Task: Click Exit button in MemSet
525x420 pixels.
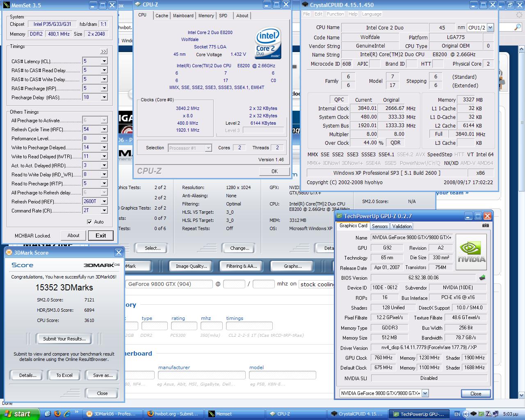Action: click(x=100, y=235)
